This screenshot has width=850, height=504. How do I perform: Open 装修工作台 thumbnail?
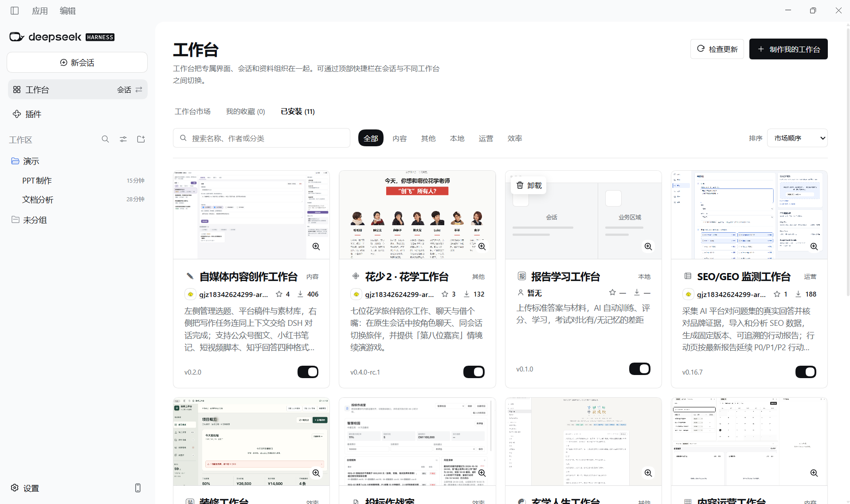pyautogui.click(x=251, y=441)
